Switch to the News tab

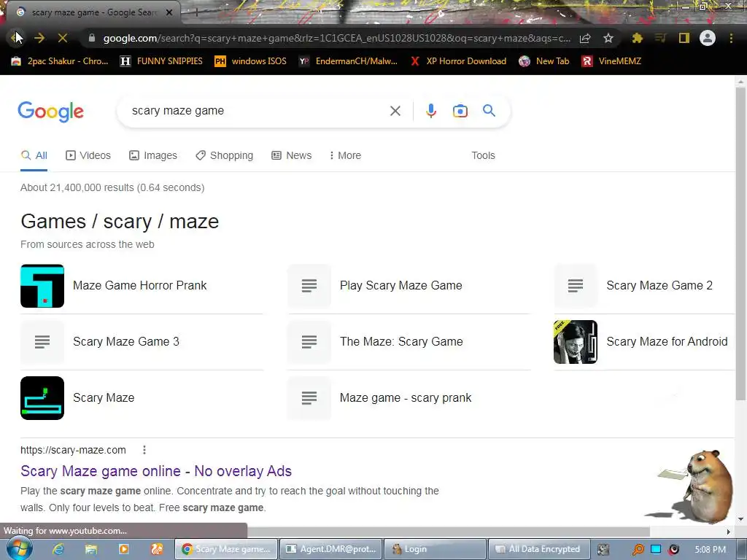[292, 156]
